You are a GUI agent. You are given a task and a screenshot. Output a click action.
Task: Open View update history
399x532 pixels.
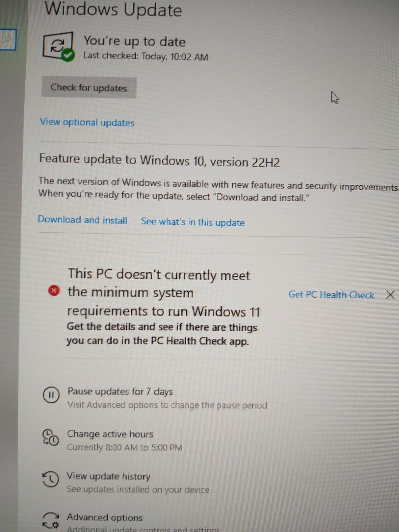coord(109,477)
